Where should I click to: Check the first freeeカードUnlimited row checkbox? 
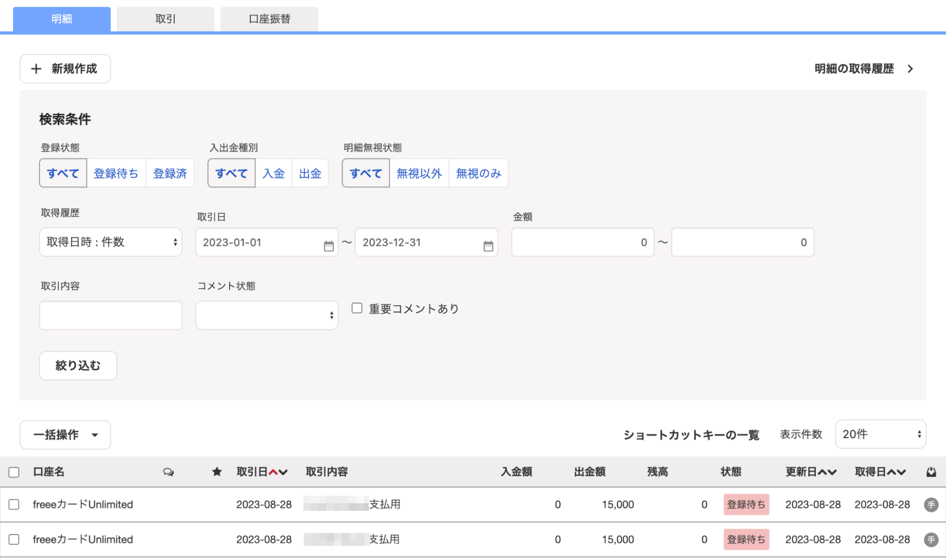(x=14, y=505)
